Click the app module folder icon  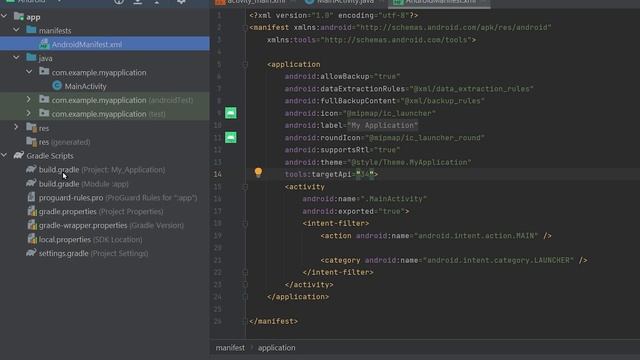[19, 17]
